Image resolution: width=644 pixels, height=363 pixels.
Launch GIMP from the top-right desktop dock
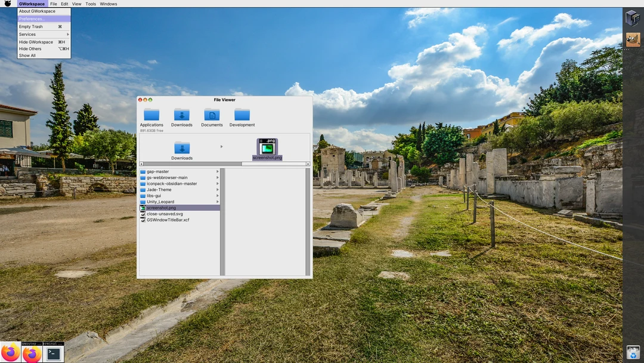(632, 39)
